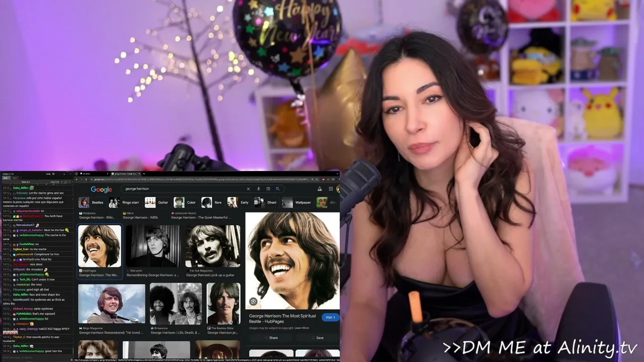Screen dimensions: 644x362
Task: Start a voice search with the microphone
Action: 259,189
